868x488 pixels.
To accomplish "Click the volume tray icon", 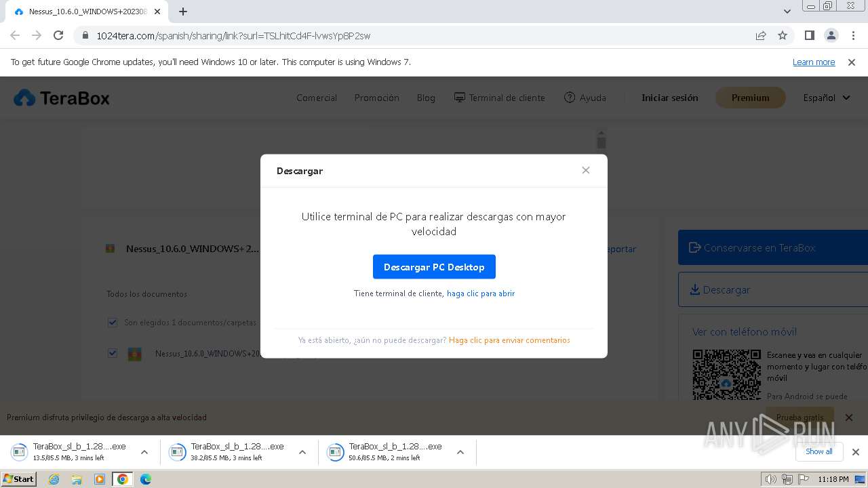I will [x=770, y=479].
